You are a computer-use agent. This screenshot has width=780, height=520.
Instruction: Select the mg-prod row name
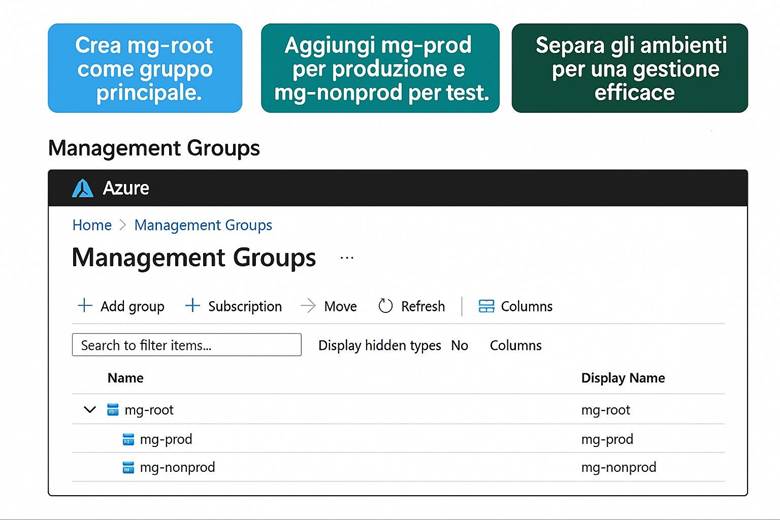pos(166,439)
